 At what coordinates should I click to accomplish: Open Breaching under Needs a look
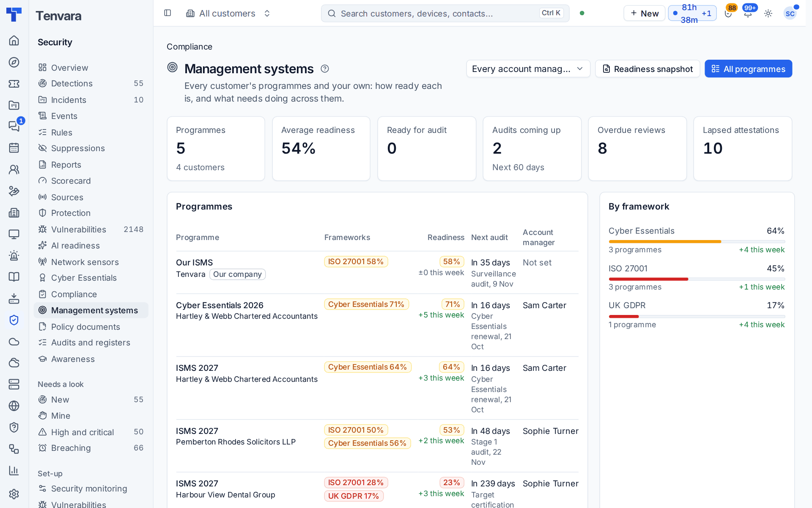click(91, 448)
